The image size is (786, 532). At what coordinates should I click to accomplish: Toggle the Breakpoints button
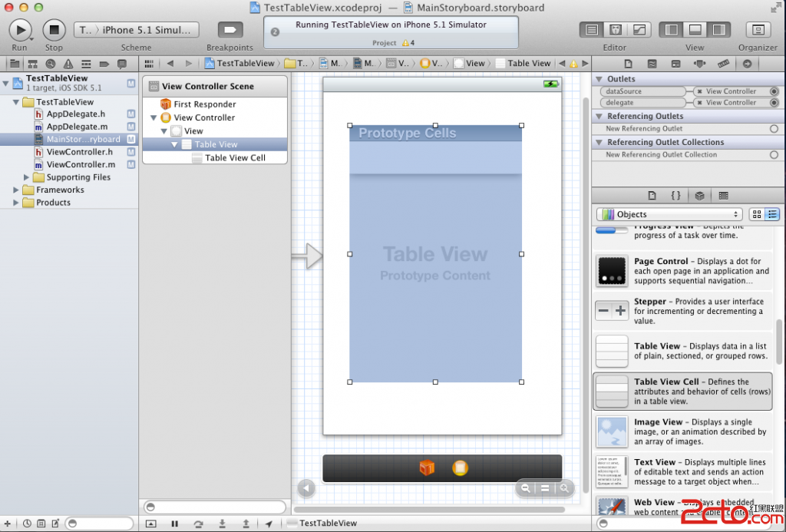[x=230, y=30]
